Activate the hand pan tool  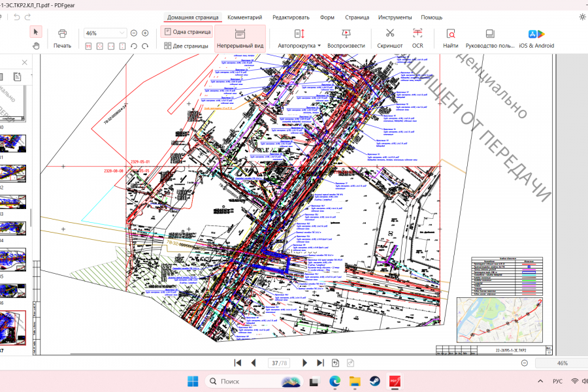37,46
